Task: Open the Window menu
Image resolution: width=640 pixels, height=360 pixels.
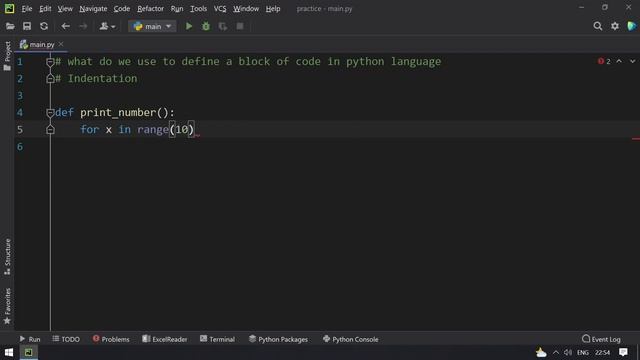Action: [x=246, y=9]
